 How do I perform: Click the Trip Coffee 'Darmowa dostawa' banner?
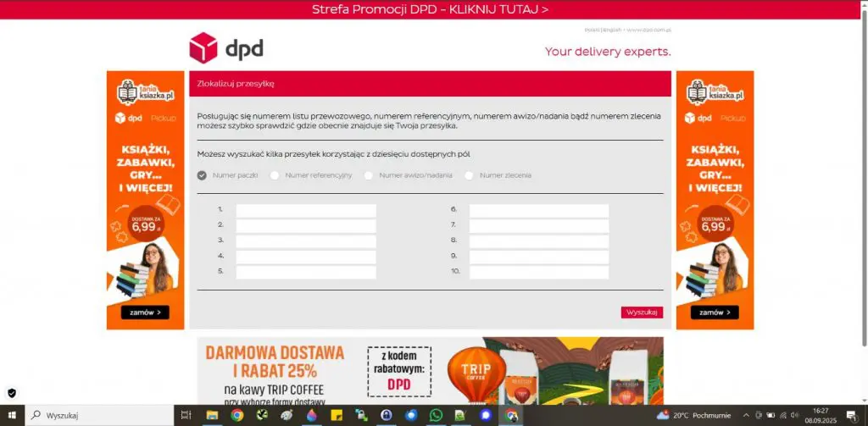tap(430, 371)
